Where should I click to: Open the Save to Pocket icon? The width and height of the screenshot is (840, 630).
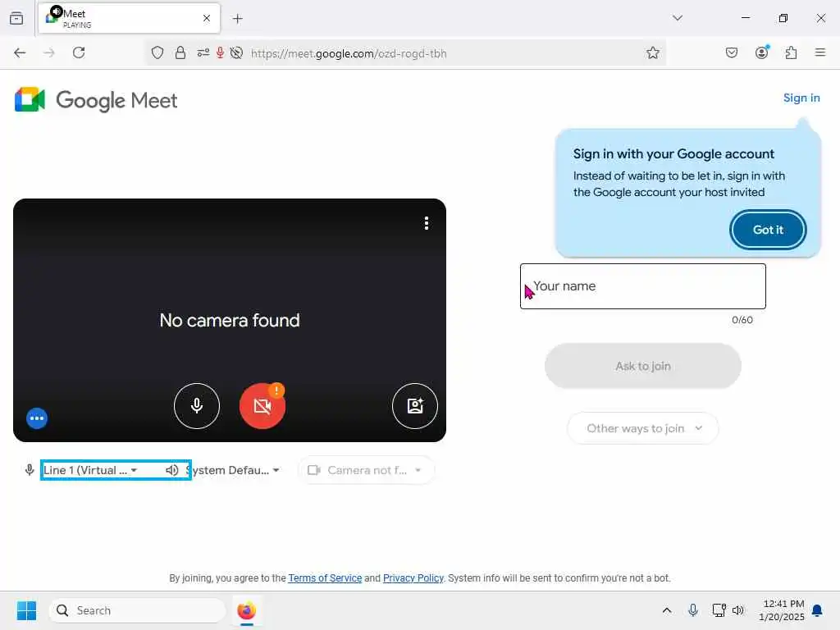point(731,52)
